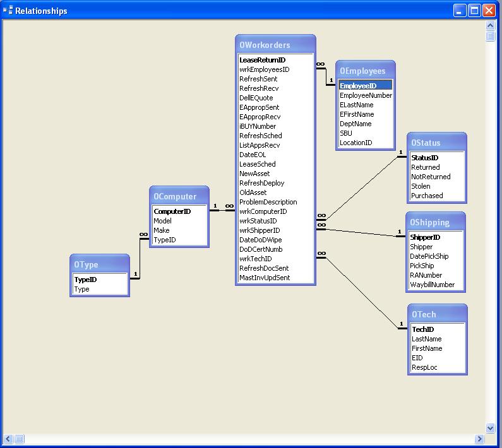502x448 pixels.
Task: Select EAppropSent field
Action: pos(275,107)
